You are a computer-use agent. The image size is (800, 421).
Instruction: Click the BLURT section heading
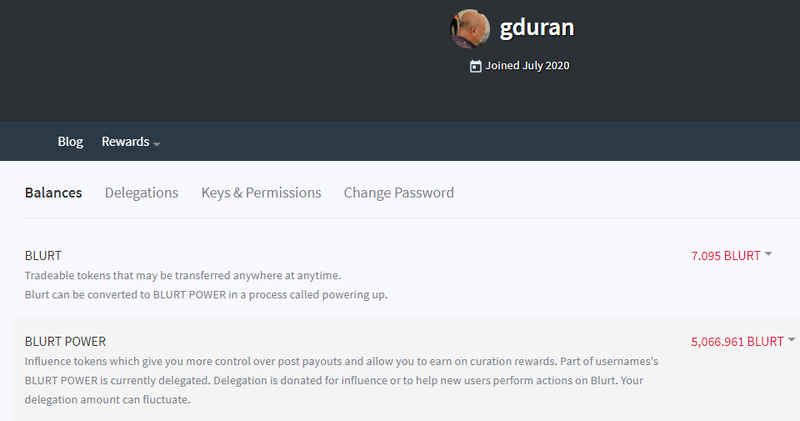43,256
